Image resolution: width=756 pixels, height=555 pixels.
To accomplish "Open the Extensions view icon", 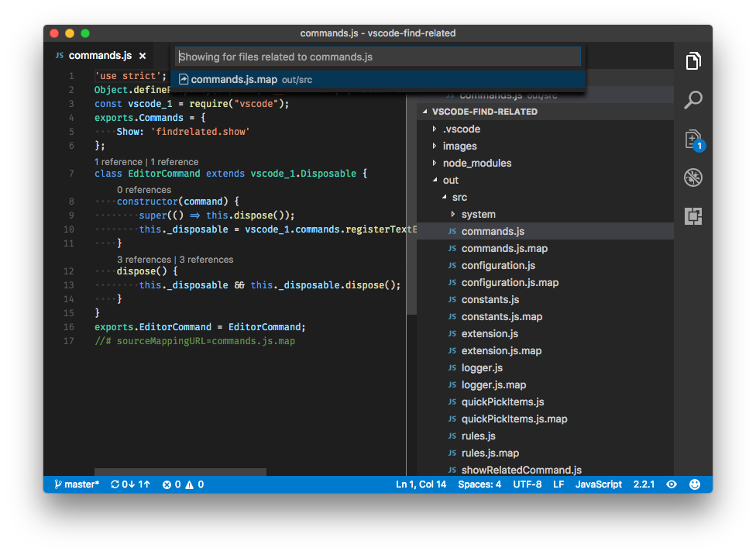I will coord(692,216).
